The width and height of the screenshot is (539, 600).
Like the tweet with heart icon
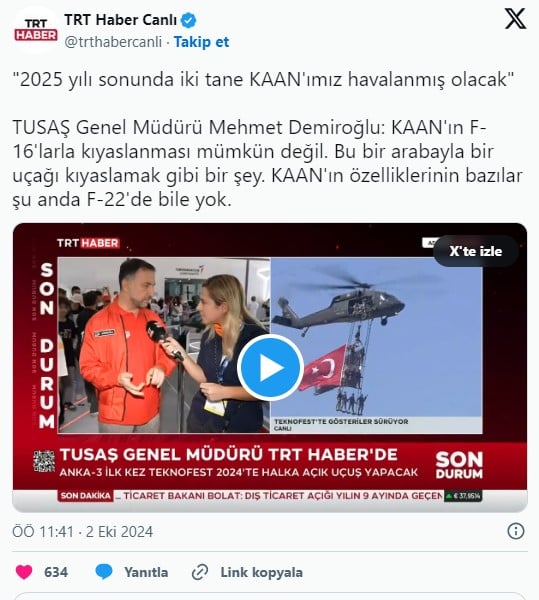point(24,572)
